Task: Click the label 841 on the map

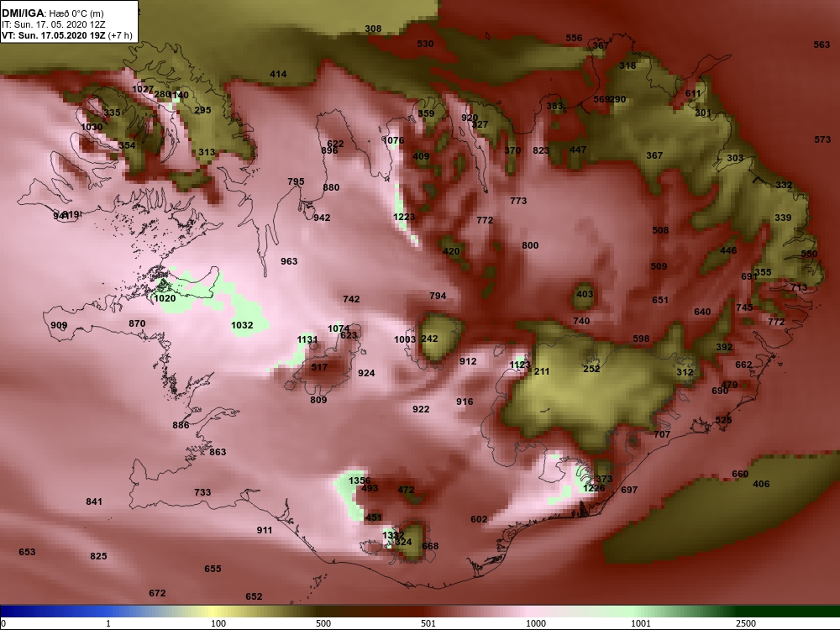Action: tap(94, 502)
